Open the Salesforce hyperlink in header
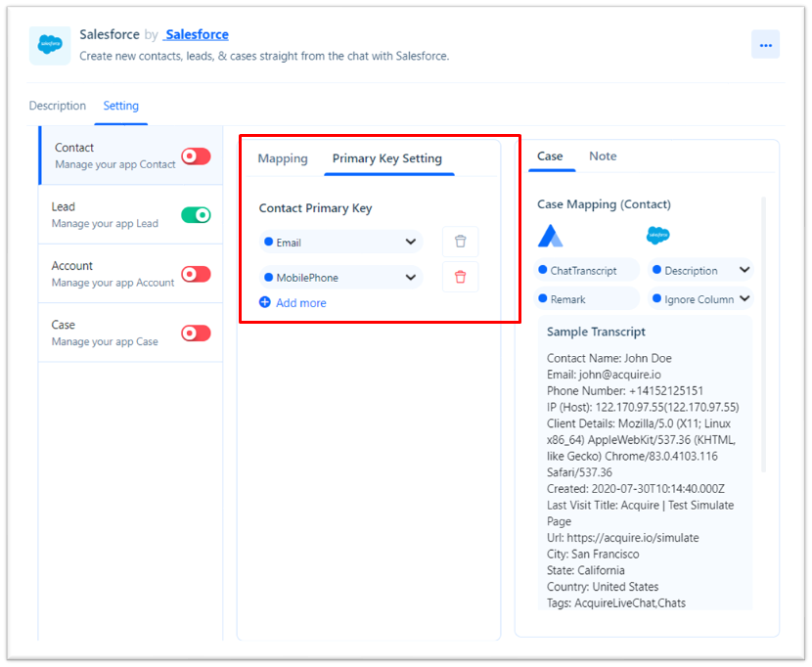This screenshot has height=667, width=812. (x=197, y=34)
